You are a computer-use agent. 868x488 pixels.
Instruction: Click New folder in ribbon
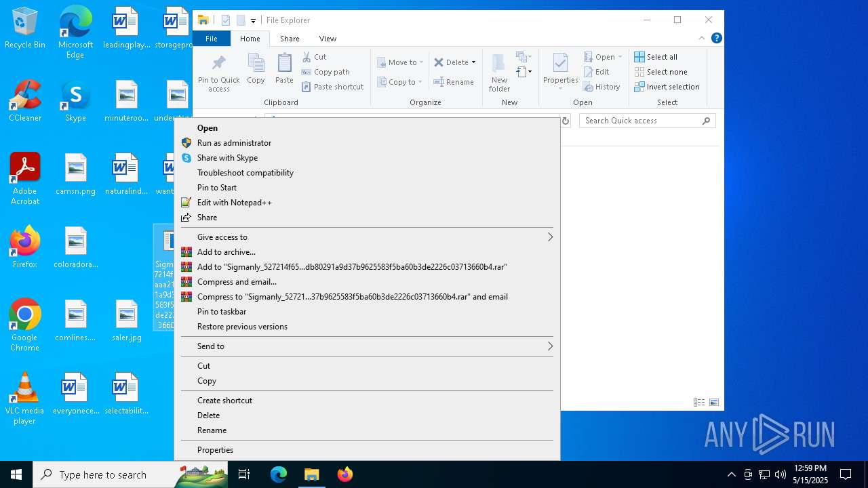[499, 74]
